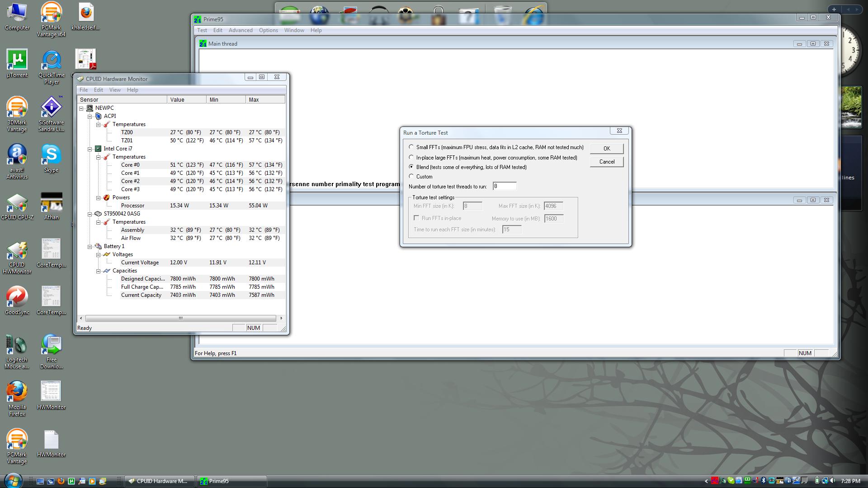Collapse the ST950042 0ASG drive node
This screenshot has height=488, width=868.
pos(90,214)
